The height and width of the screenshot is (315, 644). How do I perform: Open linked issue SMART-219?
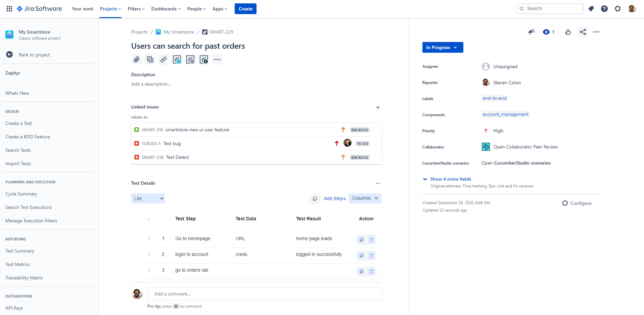pyautogui.click(x=257, y=130)
